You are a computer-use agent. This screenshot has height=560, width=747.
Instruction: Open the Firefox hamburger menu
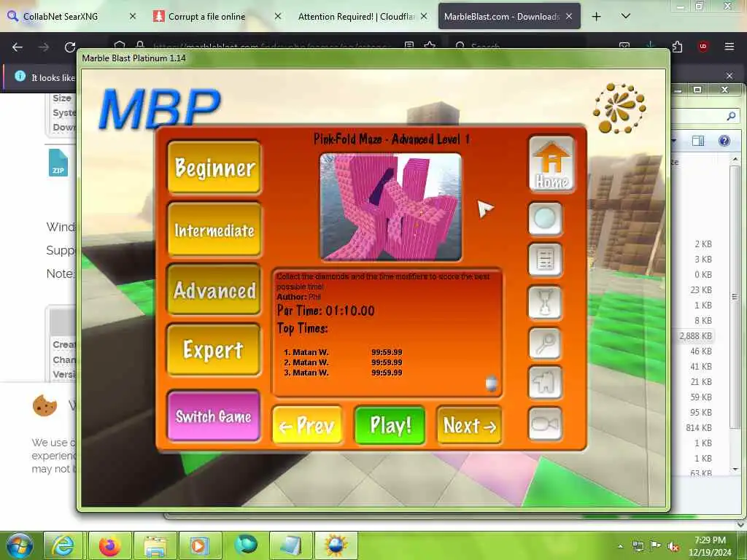tap(729, 46)
